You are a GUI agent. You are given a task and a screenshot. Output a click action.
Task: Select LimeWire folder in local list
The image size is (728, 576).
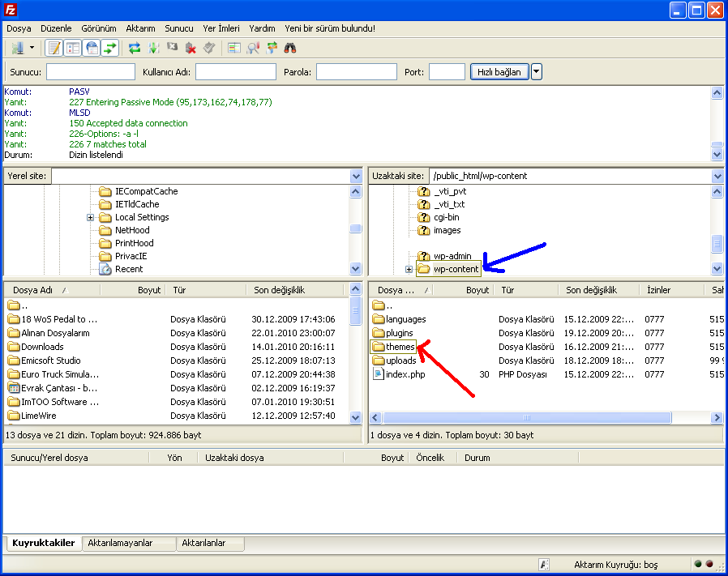(x=32, y=416)
